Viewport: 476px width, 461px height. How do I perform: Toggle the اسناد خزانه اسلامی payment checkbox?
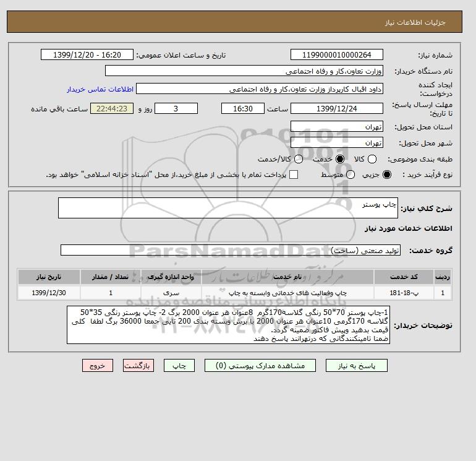point(294,174)
